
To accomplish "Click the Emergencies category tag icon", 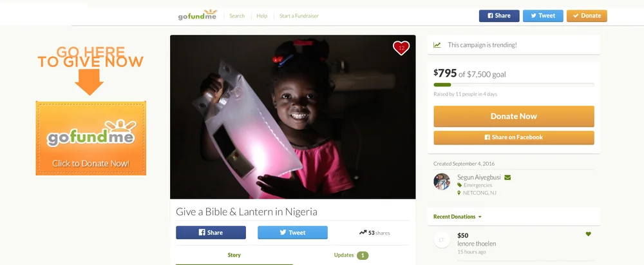I will tap(460, 185).
